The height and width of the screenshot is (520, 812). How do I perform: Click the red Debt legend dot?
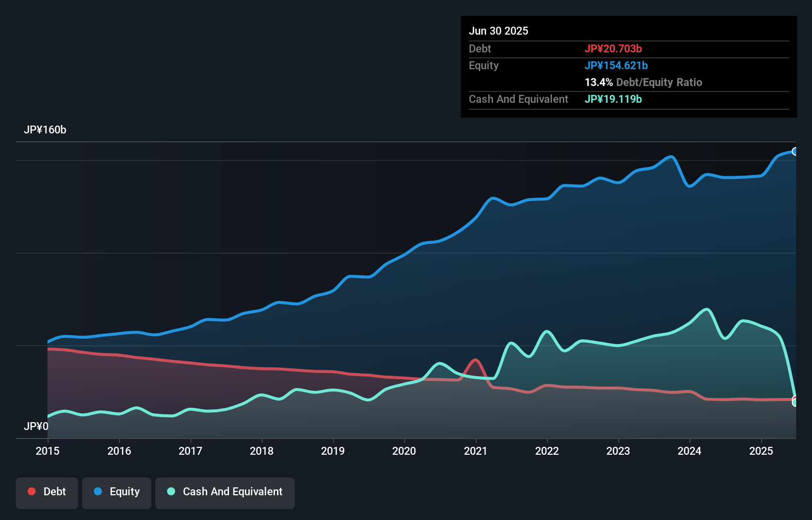[32, 491]
